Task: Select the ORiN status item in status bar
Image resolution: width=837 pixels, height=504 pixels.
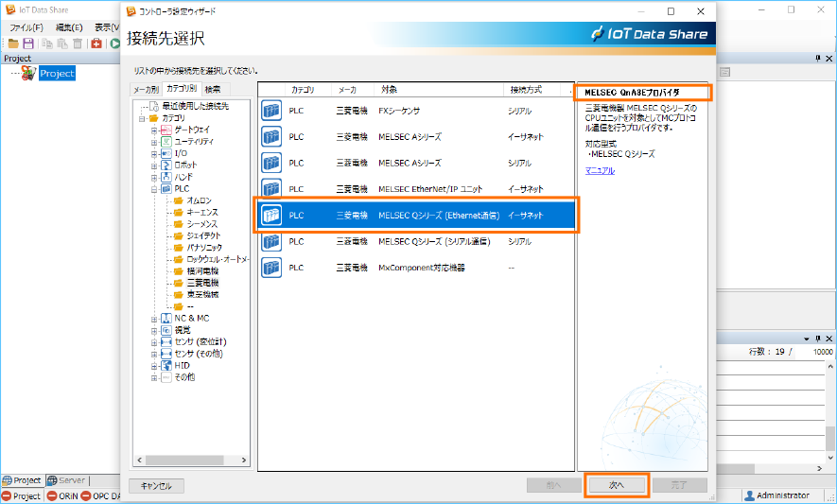Action: click(61, 496)
